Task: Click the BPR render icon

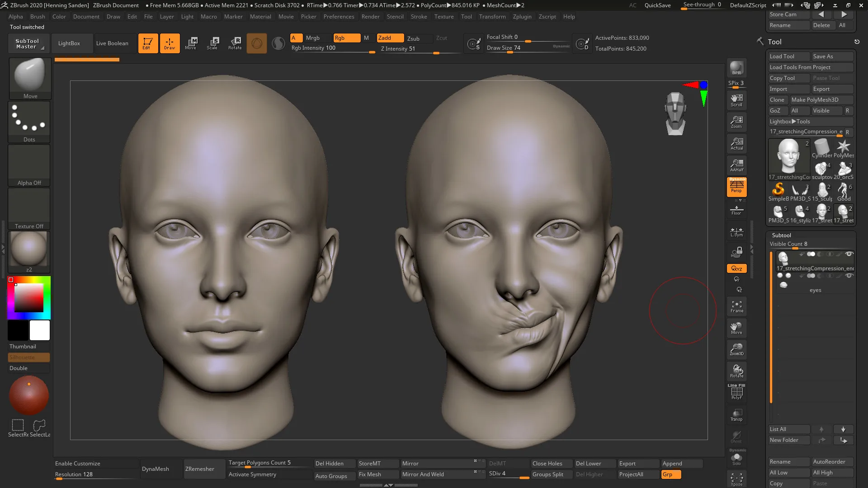Action: tap(736, 67)
